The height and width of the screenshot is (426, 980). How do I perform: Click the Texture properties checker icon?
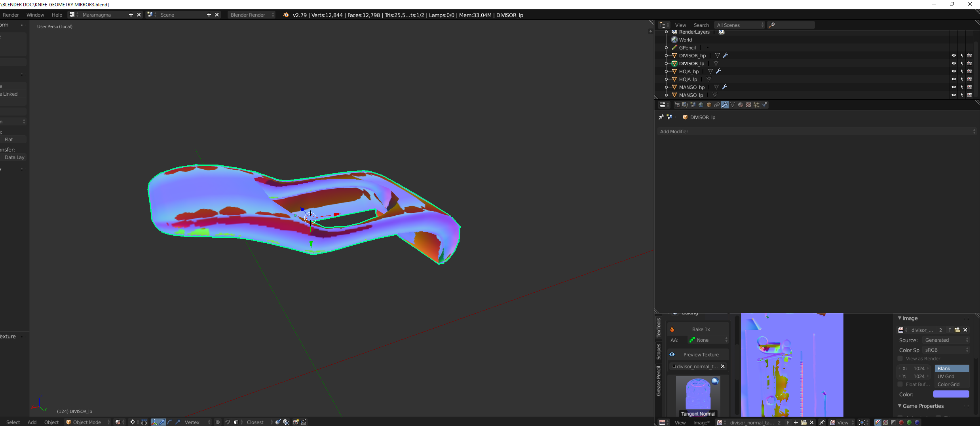[x=748, y=105]
